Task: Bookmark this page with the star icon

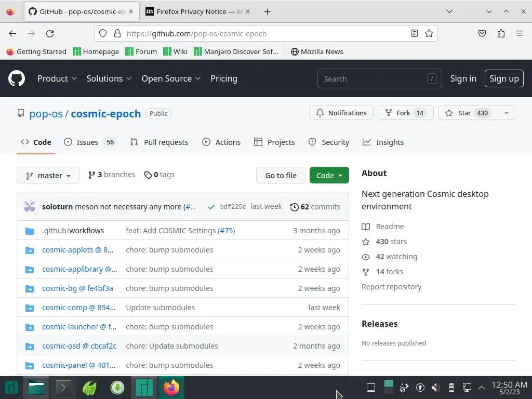Action: point(429,33)
